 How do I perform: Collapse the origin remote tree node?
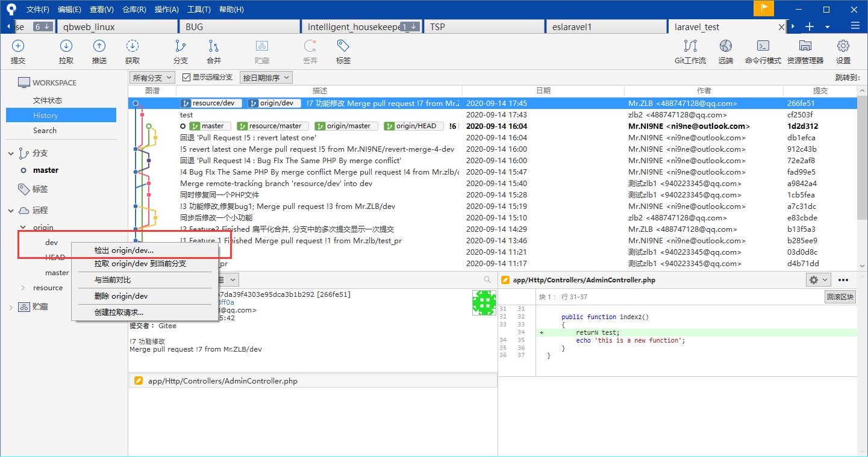tap(23, 228)
